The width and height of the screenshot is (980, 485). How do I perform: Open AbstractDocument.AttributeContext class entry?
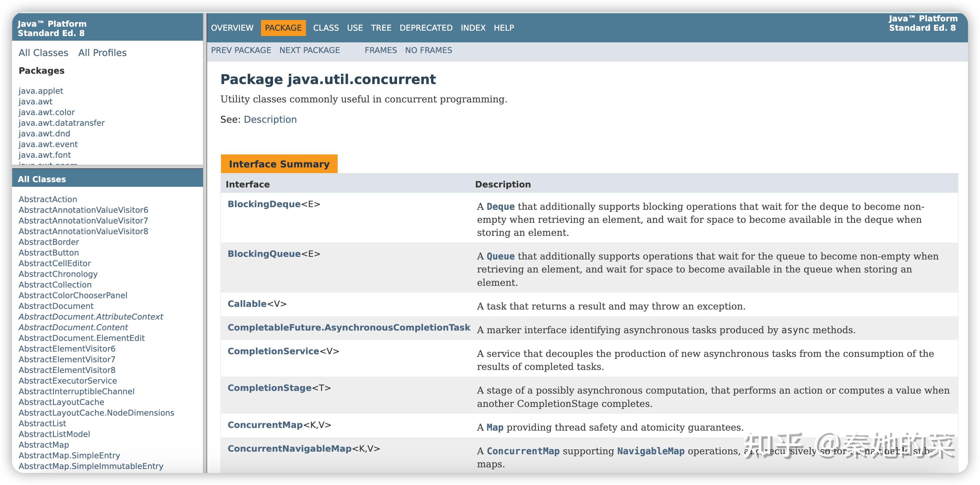[x=91, y=317]
